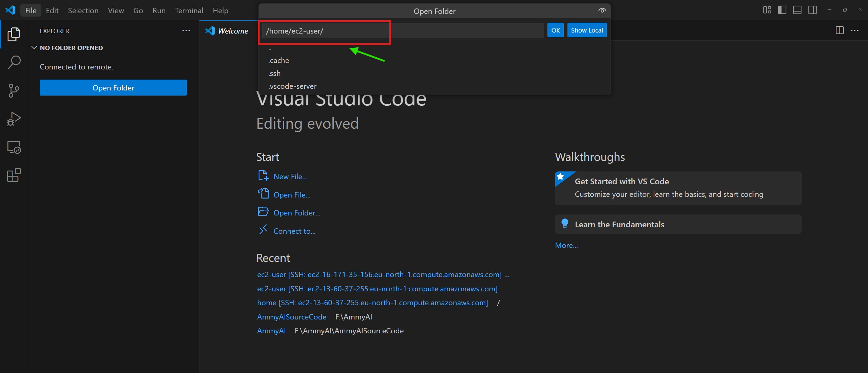Open editor more actions ellipsis menu
The image size is (868, 373).
point(855,30)
